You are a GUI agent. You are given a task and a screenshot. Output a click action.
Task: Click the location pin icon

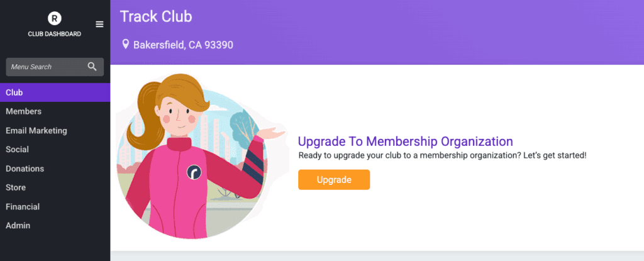pos(126,45)
